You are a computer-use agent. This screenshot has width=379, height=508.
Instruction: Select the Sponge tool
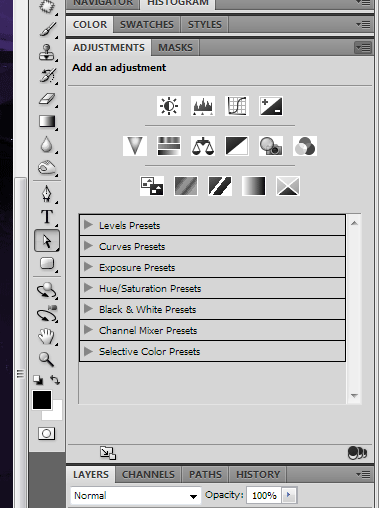(x=47, y=168)
